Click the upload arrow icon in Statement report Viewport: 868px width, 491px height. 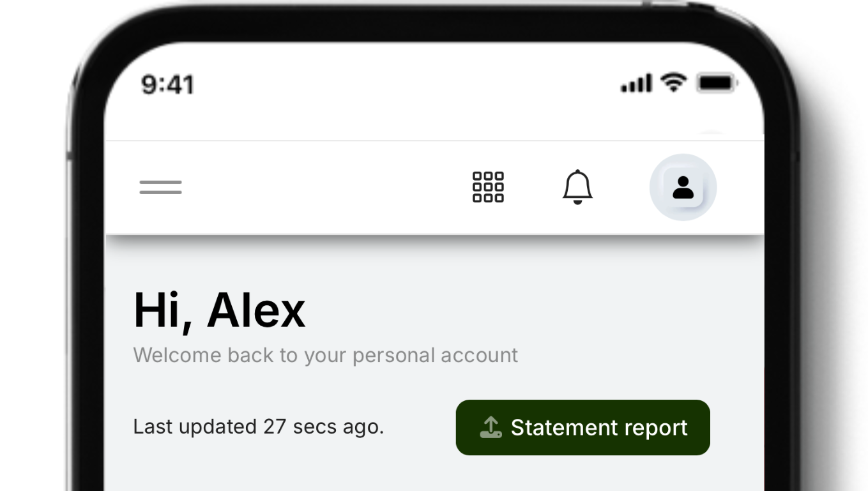[491, 427]
